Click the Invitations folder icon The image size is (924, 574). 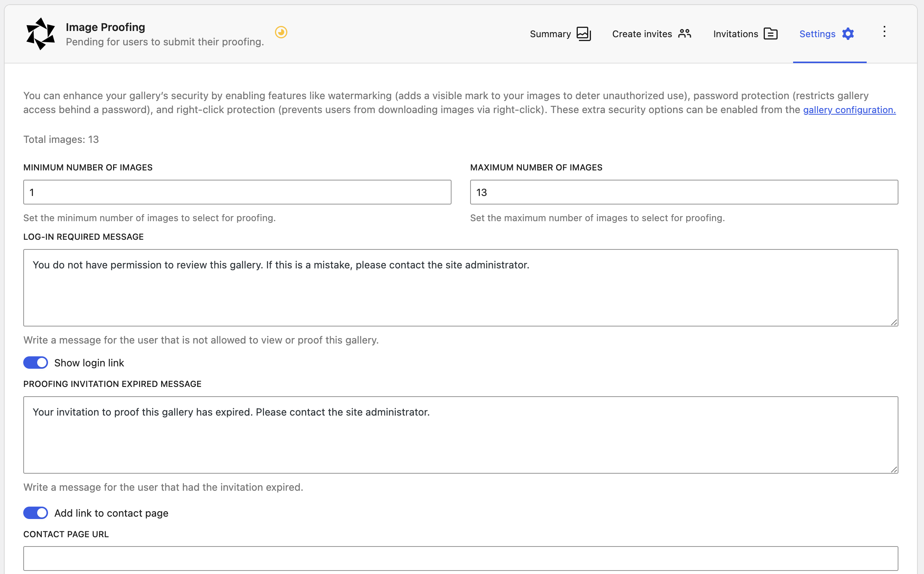coord(771,34)
